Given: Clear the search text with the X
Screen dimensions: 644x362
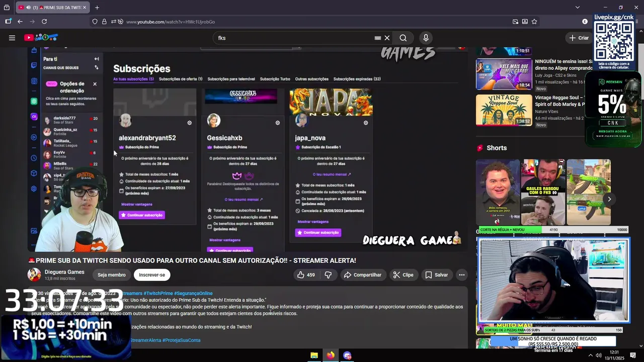Looking at the screenshot, I should click(x=387, y=38).
